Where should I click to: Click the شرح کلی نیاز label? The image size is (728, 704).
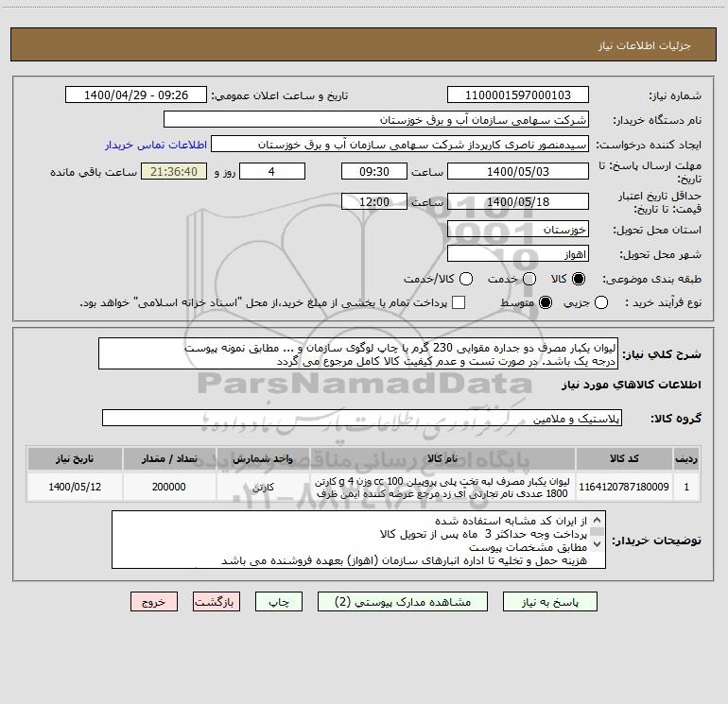tap(662, 354)
